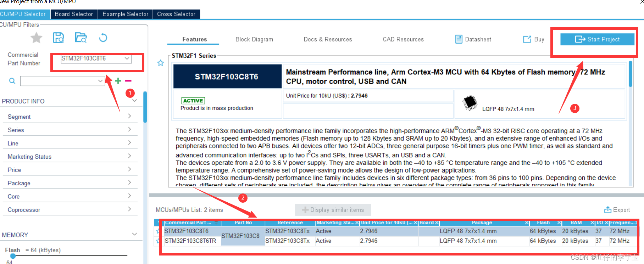Open the Block Diagram tab
Viewport: 644px width, 264px height.
click(x=254, y=39)
